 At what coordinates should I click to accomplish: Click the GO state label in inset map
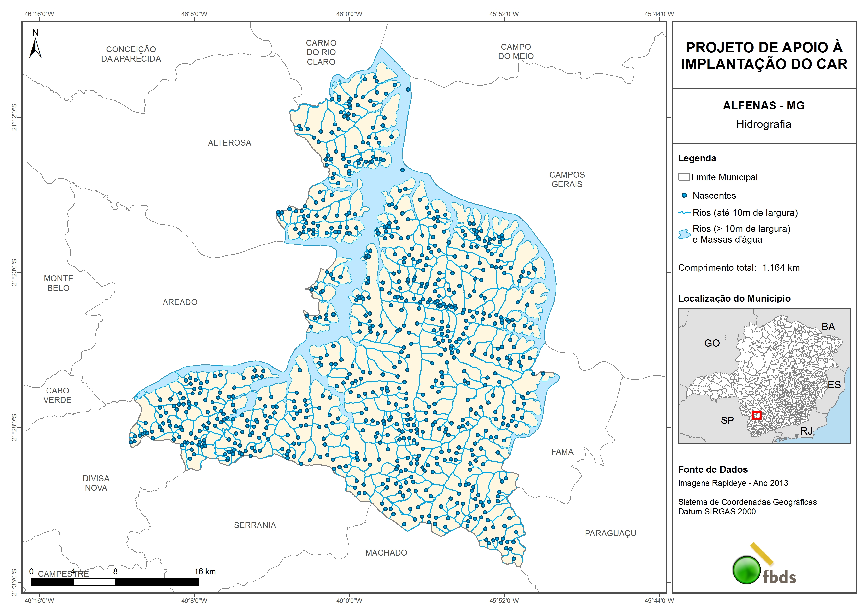tap(712, 343)
